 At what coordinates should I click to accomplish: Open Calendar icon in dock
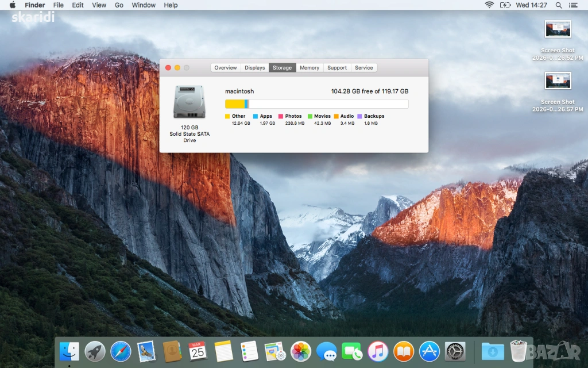(x=198, y=351)
